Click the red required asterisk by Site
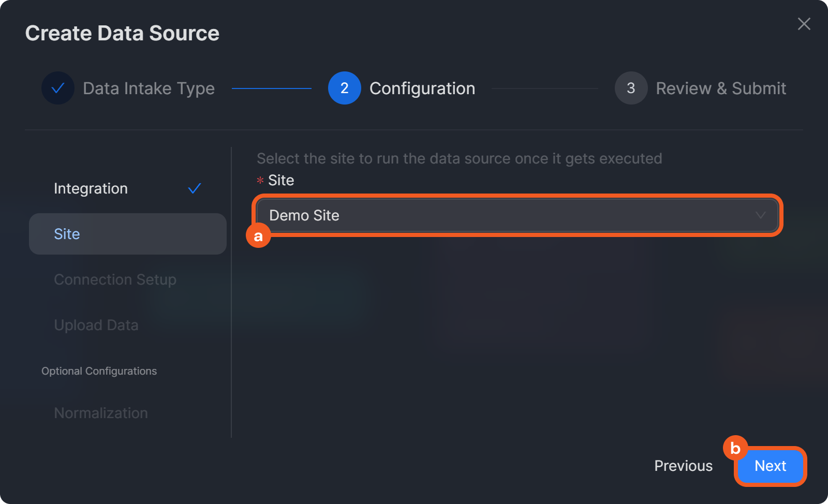 pos(260,181)
